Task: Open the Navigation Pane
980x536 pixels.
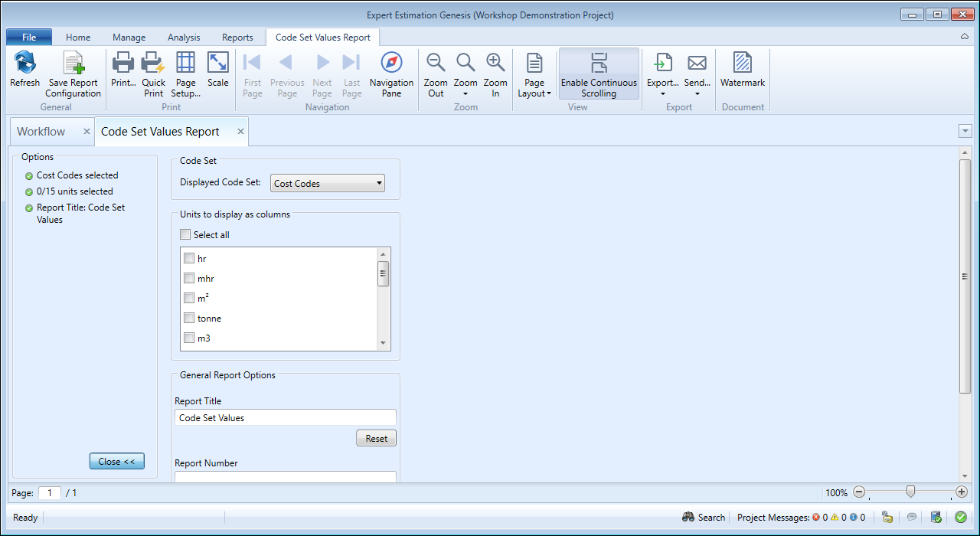Action: pyautogui.click(x=391, y=64)
